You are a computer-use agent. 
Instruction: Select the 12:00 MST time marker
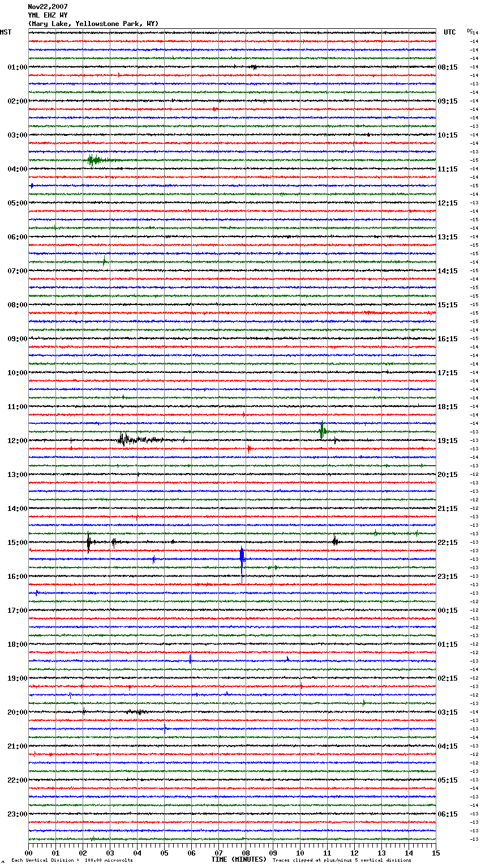pos(17,441)
